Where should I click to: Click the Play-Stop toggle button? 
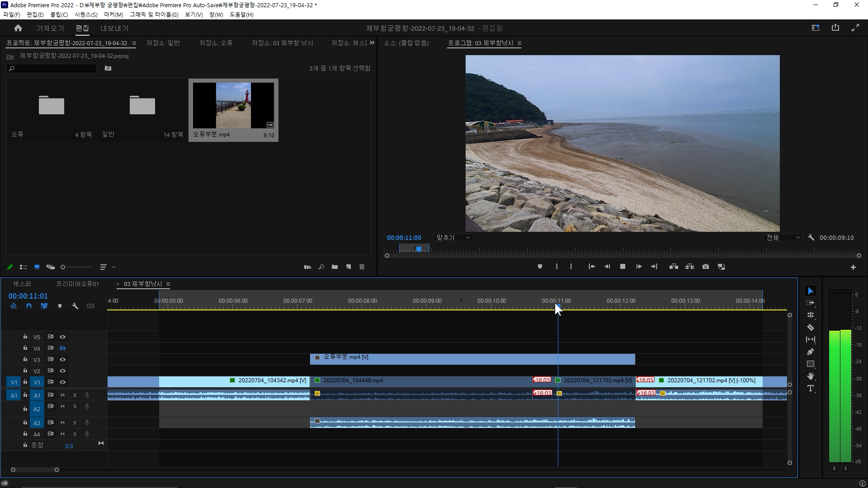tap(623, 267)
